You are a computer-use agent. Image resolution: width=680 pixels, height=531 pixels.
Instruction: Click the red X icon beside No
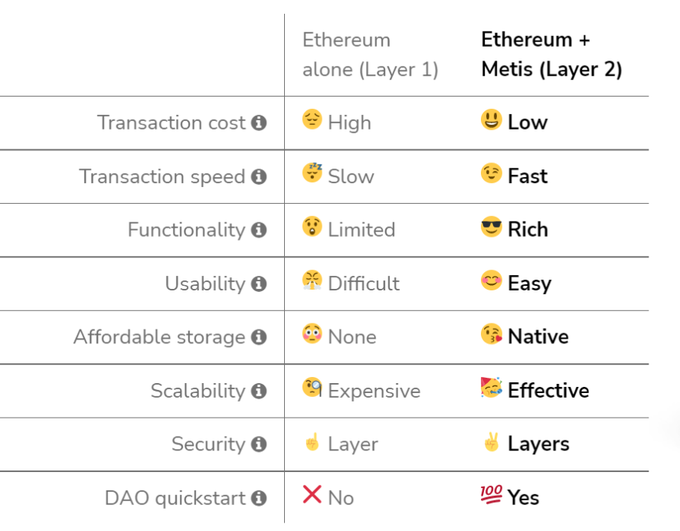(312, 495)
